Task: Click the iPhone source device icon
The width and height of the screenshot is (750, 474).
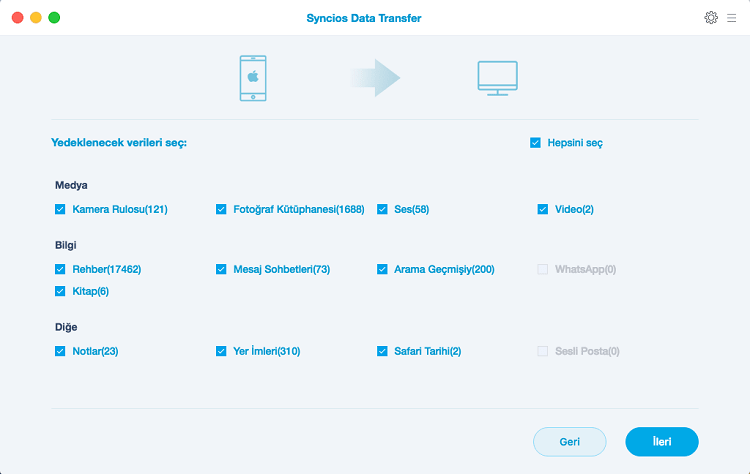Action: coord(253,78)
